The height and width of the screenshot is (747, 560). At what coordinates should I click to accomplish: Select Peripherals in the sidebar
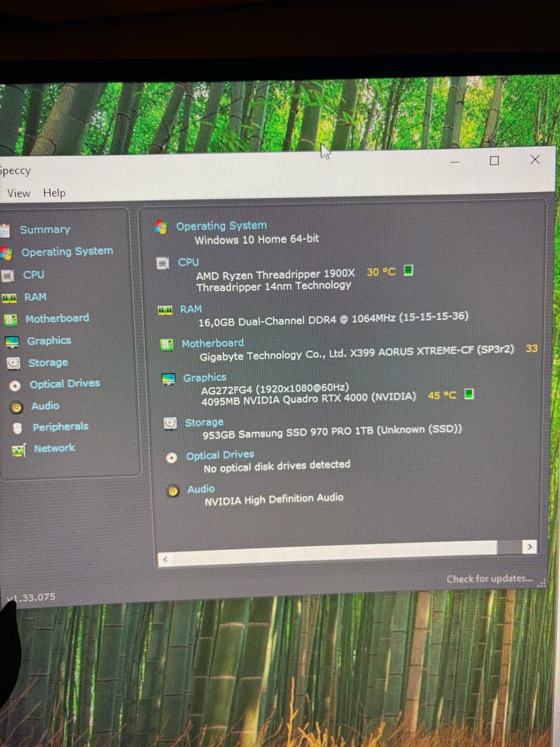point(60,427)
